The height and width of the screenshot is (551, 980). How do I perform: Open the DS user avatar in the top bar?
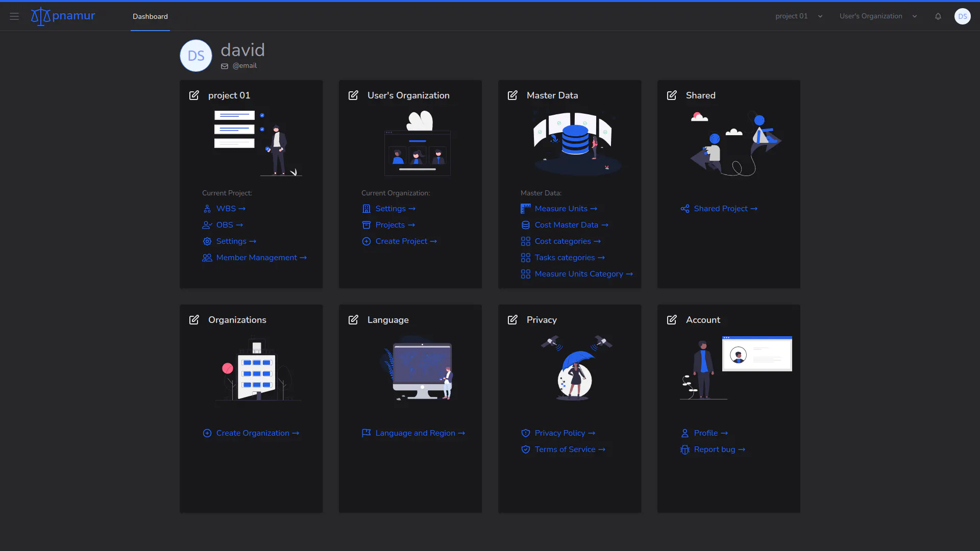[x=963, y=16]
